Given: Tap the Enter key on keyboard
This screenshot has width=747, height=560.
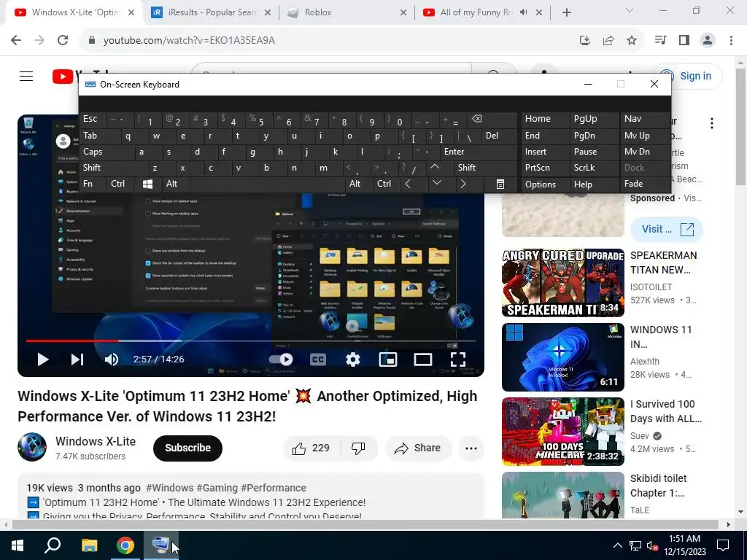Looking at the screenshot, I should (479, 152).
